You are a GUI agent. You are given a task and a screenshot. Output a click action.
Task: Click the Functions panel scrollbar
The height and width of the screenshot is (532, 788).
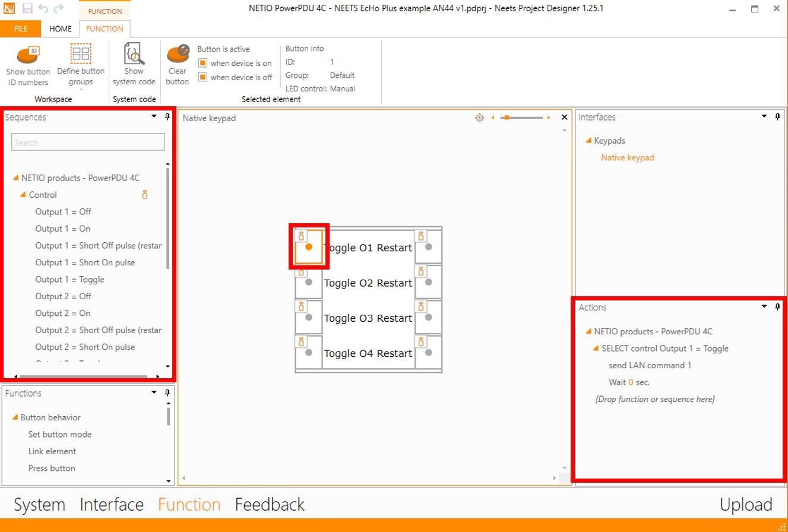click(169, 416)
